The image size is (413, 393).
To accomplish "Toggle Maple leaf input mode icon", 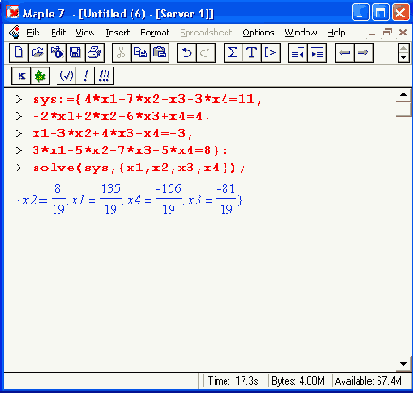I will [x=40, y=76].
